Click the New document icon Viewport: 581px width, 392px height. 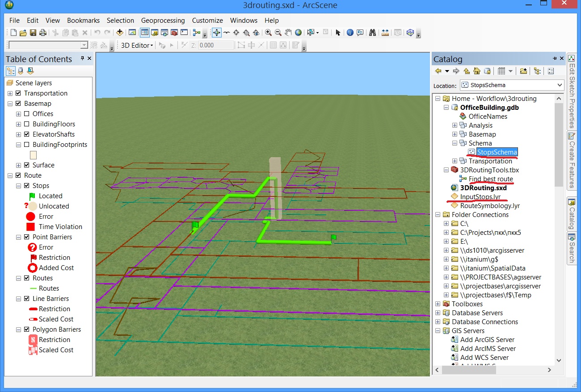[14, 33]
